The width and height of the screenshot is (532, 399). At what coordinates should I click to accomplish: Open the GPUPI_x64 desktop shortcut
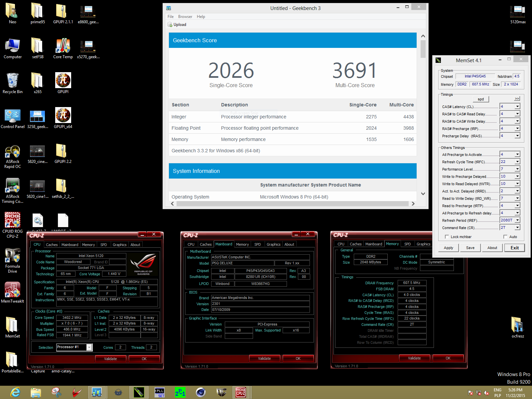(63, 118)
